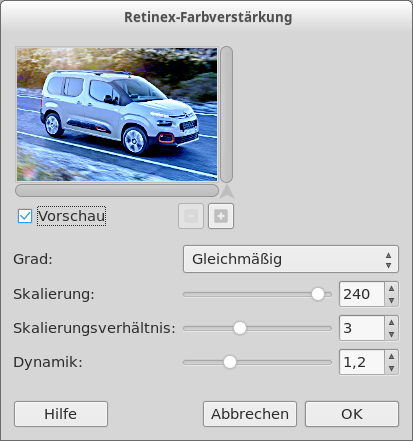This screenshot has height=441, width=413.
Task: Click the Grad: label
Action: (33, 259)
